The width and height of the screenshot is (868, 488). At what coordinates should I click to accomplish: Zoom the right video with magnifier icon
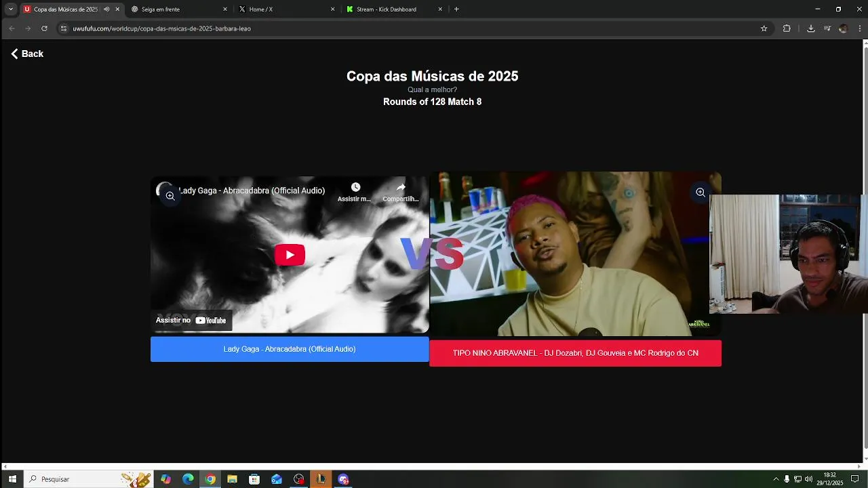[701, 192]
